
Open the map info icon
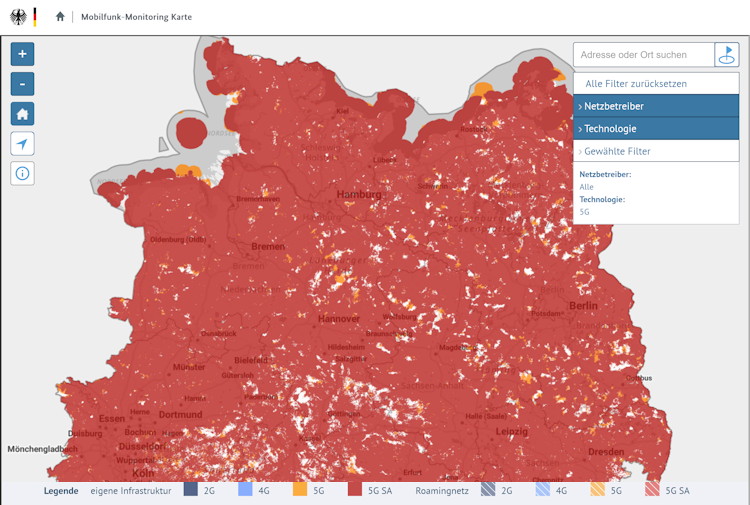pos(23,174)
